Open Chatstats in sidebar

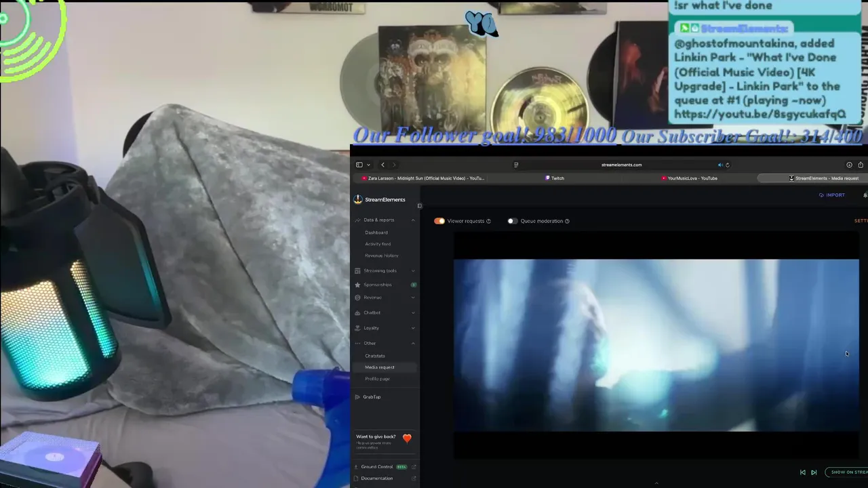pos(375,356)
